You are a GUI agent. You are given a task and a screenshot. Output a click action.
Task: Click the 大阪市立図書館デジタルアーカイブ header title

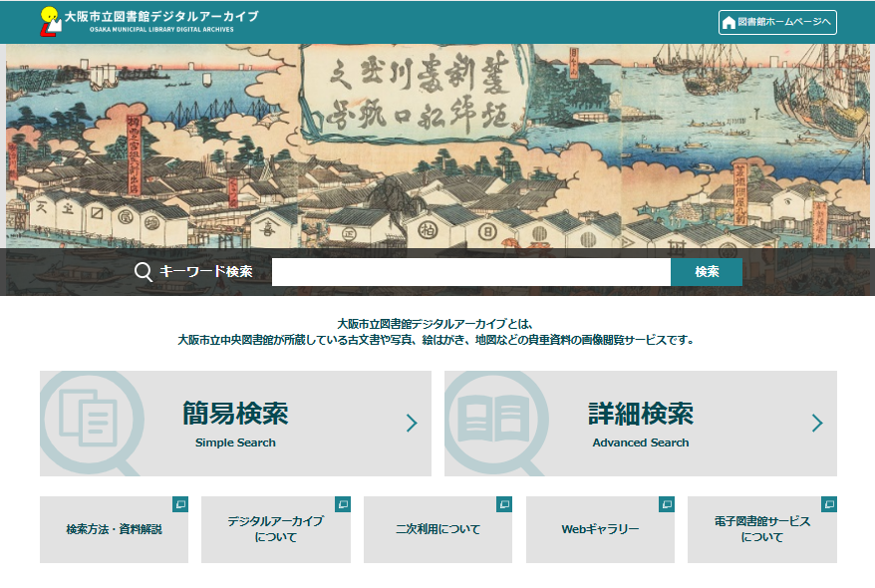point(161,16)
